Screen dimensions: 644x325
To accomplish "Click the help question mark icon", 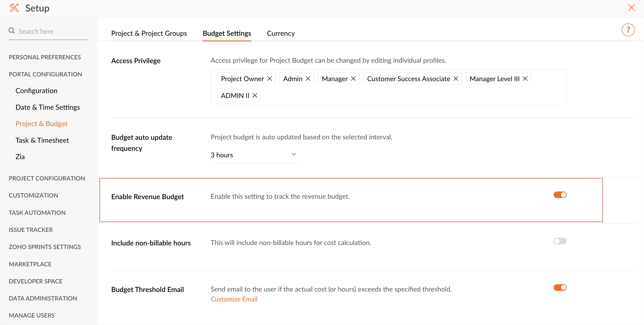I will [x=628, y=30].
